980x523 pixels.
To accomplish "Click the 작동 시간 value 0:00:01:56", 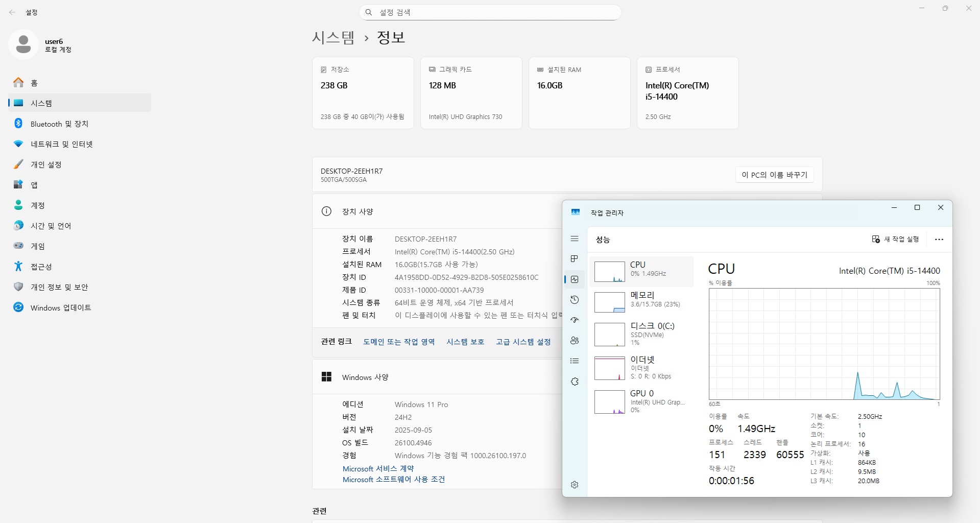I will 731,481.
